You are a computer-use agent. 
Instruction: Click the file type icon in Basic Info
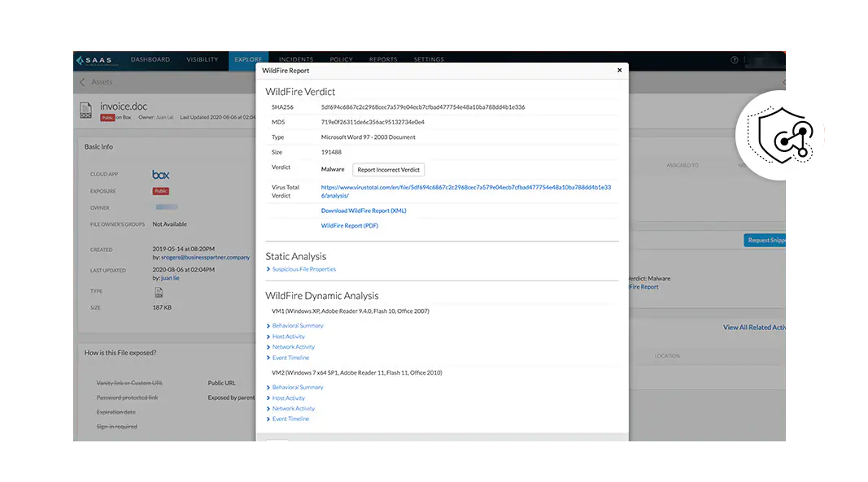[x=159, y=293]
